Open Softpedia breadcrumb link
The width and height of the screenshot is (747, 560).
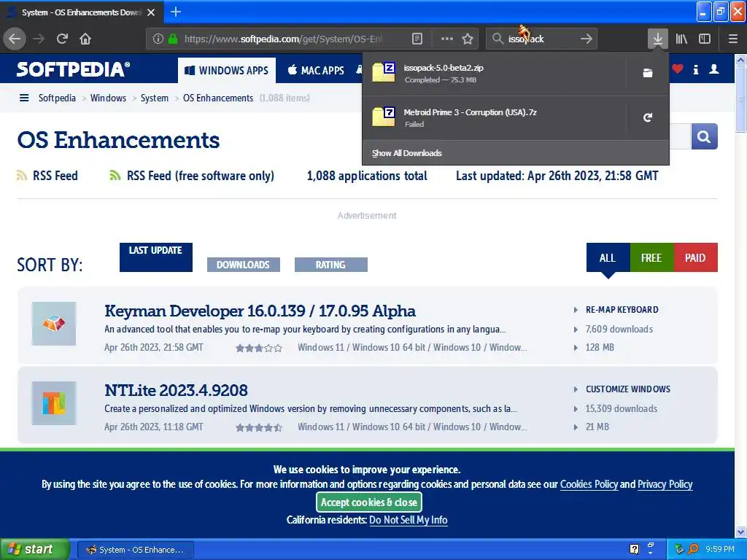(57, 98)
